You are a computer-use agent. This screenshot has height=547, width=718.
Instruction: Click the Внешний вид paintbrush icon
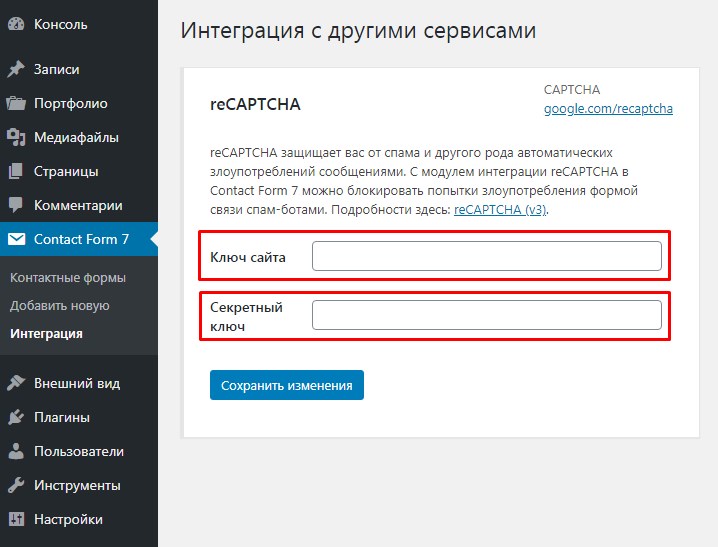pyautogui.click(x=16, y=383)
